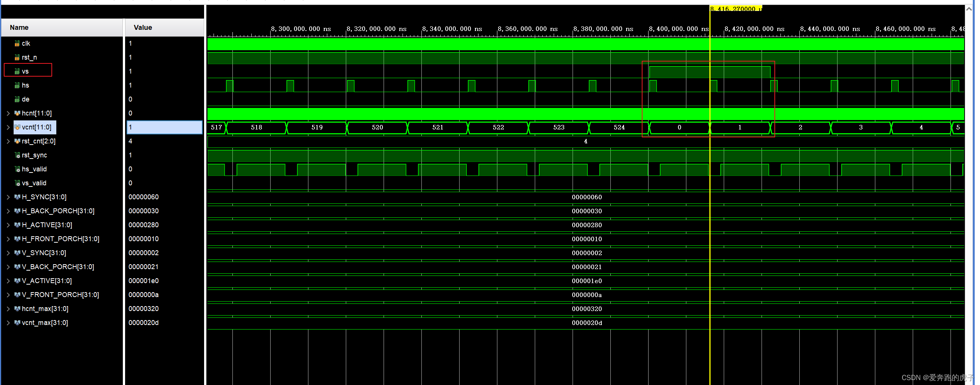Click the vs_valid register icon
This screenshot has height=385, width=980.
pyautogui.click(x=17, y=183)
